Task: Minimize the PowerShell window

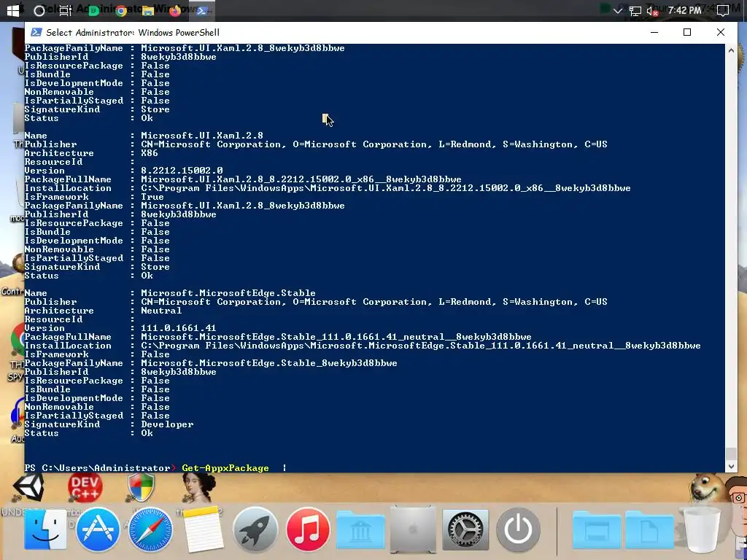Action: [x=654, y=32]
